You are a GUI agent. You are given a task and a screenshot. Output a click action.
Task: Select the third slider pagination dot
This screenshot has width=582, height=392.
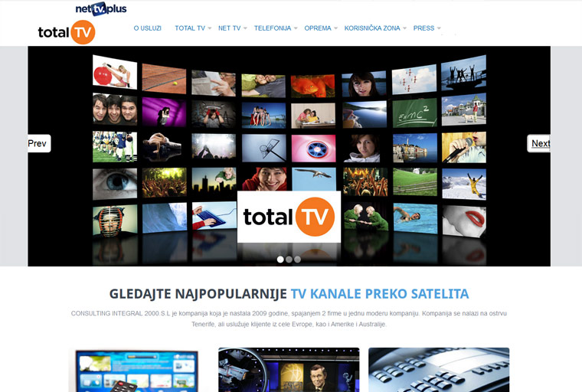click(297, 260)
